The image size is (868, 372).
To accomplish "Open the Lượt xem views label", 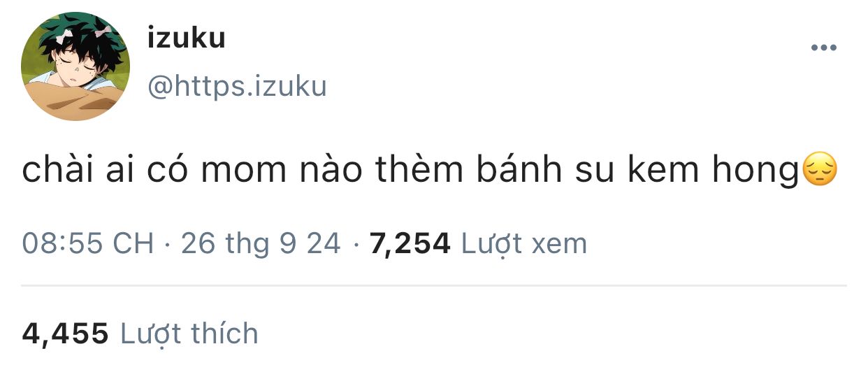I will pyautogui.click(x=524, y=244).
